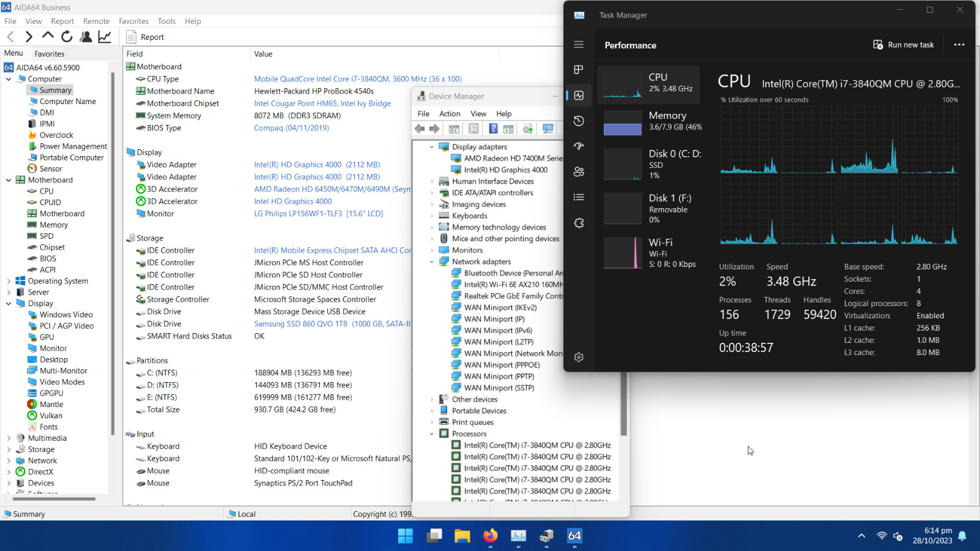Click the AIDA64 graph statistics toolbar icon
Image resolution: width=980 pixels, height=551 pixels.
[x=105, y=37]
